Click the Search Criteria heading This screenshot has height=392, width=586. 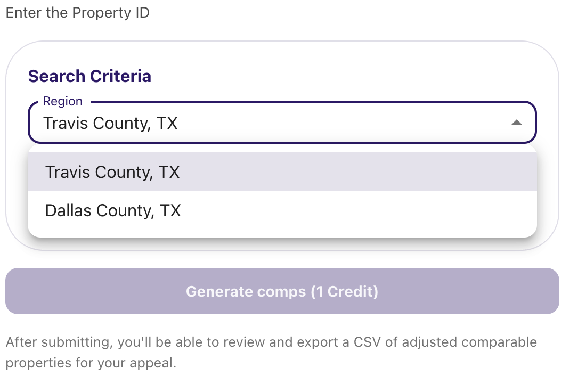click(x=89, y=76)
